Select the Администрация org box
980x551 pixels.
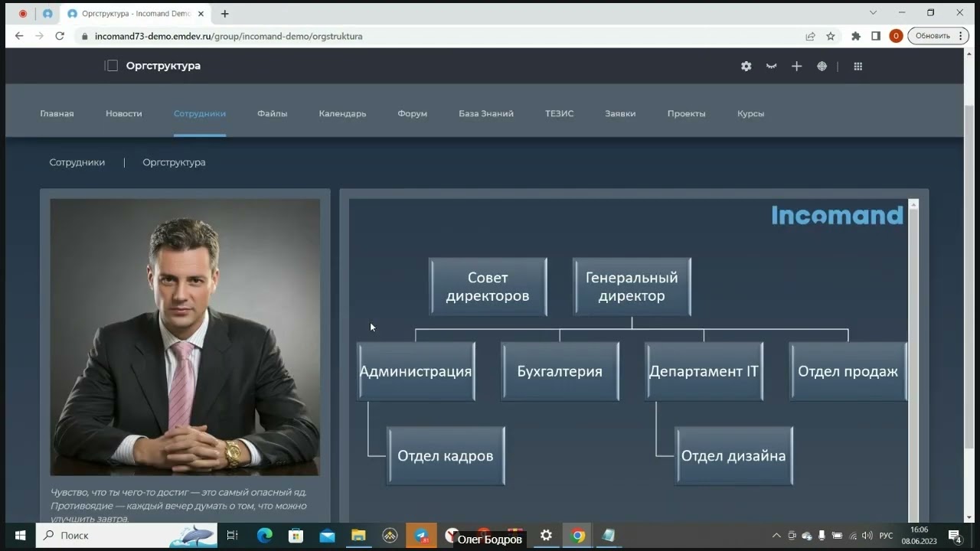click(x=416, y=371)
